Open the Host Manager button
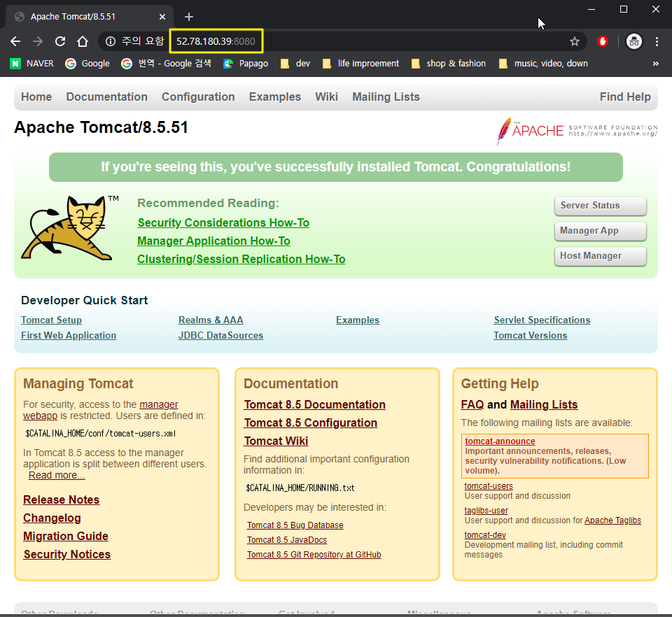This screenshot has width=672, height=617. point(600,256)
